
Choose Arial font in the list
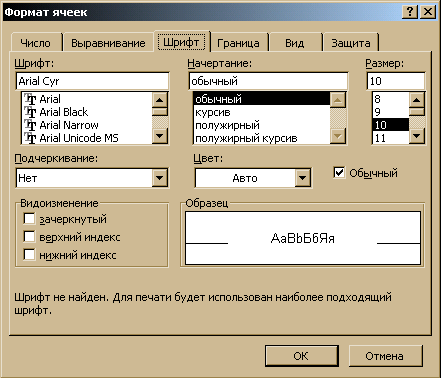tap(87, 99)
